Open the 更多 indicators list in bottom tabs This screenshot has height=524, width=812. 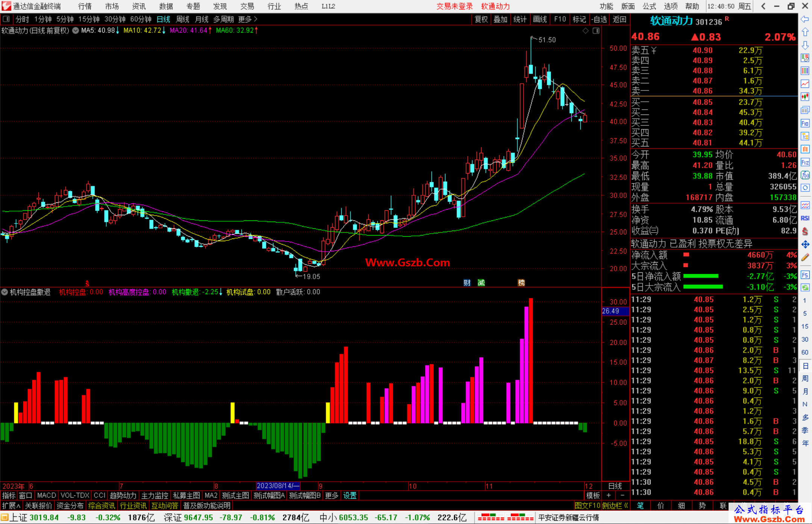click(332, 495)
